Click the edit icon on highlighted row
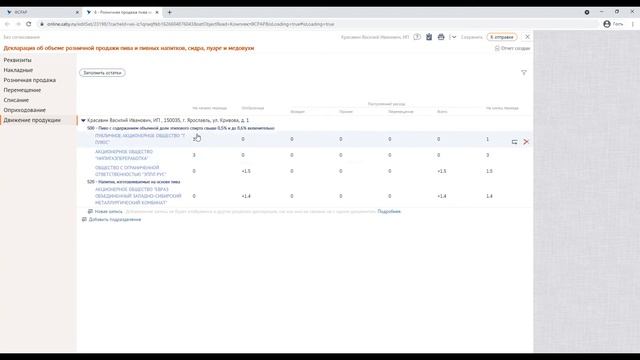640x360 pixels. tap(514, 142)
